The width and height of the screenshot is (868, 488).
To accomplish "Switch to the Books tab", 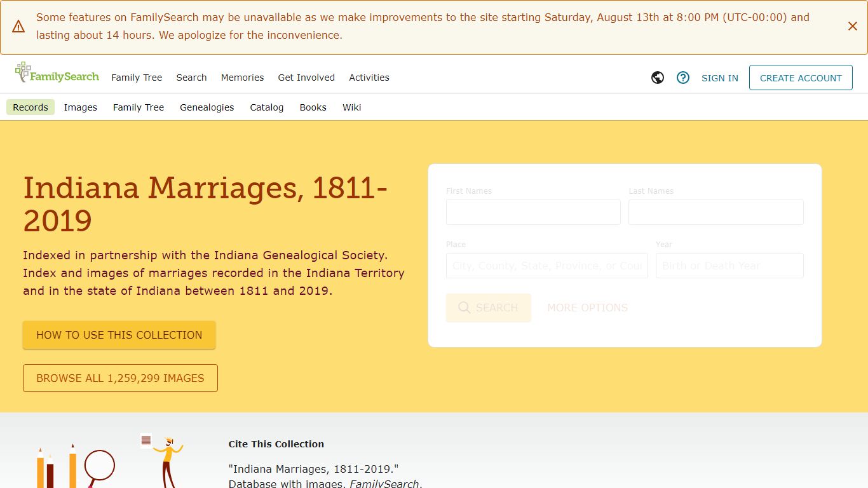I will (313, 107).
